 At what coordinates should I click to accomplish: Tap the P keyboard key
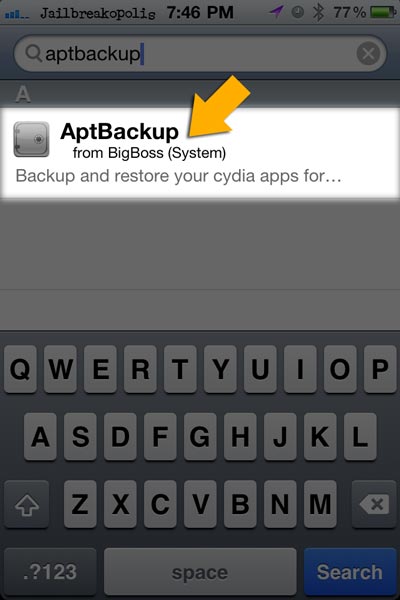click(380, 369)
